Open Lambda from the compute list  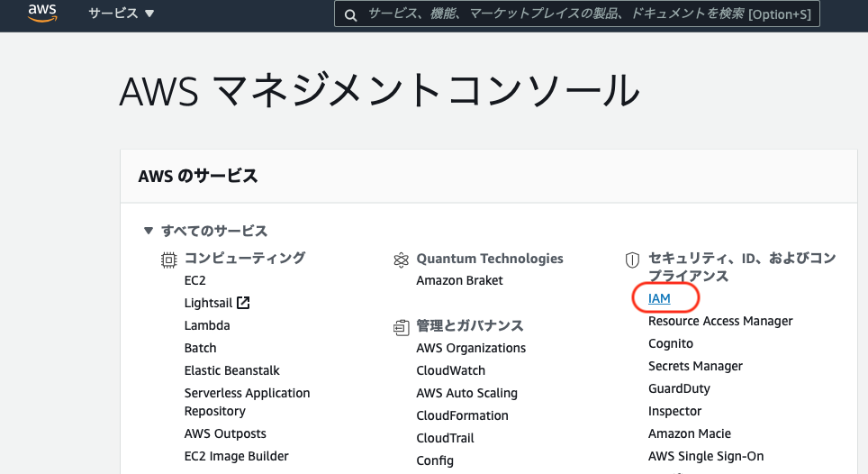[x=207, y=325]
